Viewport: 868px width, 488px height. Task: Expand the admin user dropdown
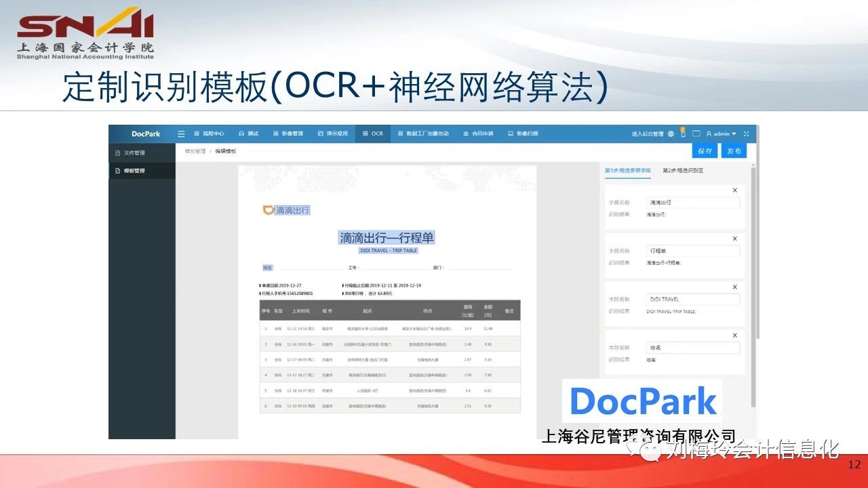721,134
